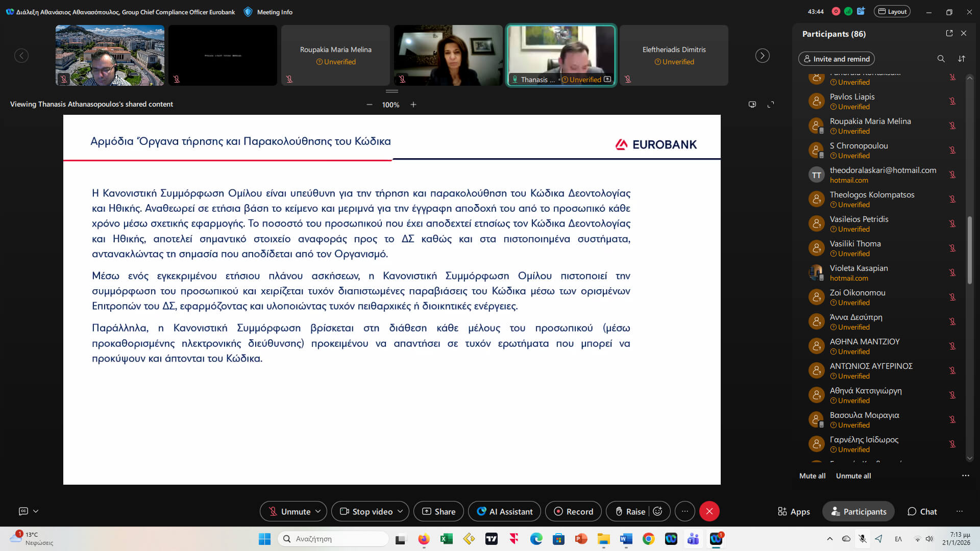Viewport: 980px width, 551px height.
Task: Open Chrome from Windows taskbar
Action: coord(648,539)
